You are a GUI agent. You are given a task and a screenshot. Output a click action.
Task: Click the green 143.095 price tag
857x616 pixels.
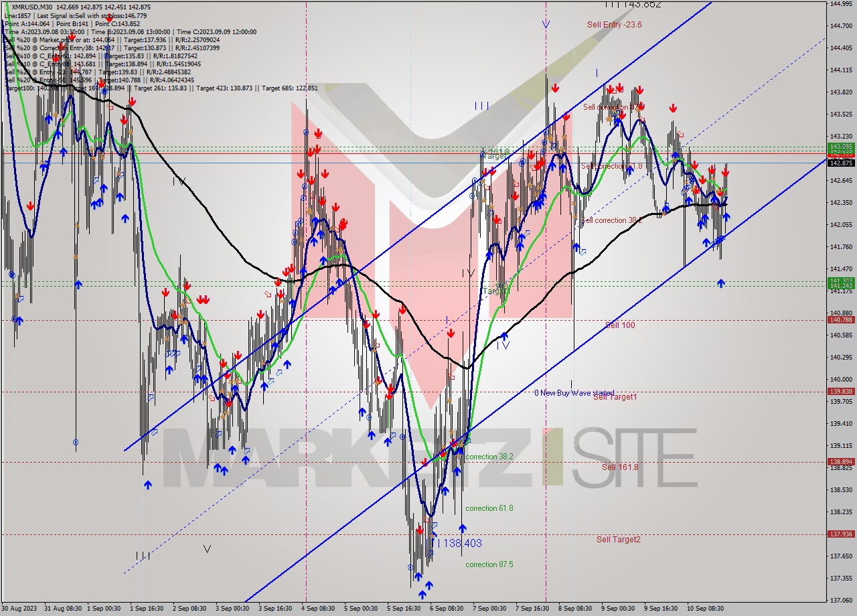841,146
